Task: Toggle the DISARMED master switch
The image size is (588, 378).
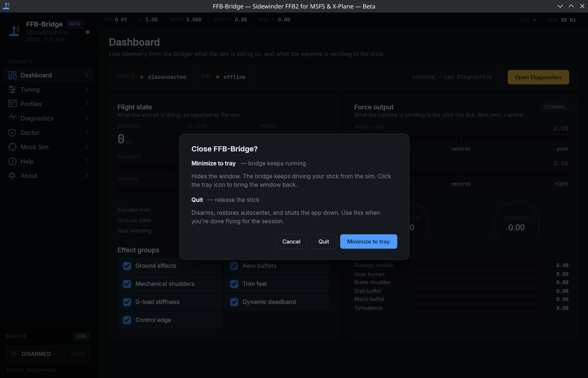Action: (48, 354)
